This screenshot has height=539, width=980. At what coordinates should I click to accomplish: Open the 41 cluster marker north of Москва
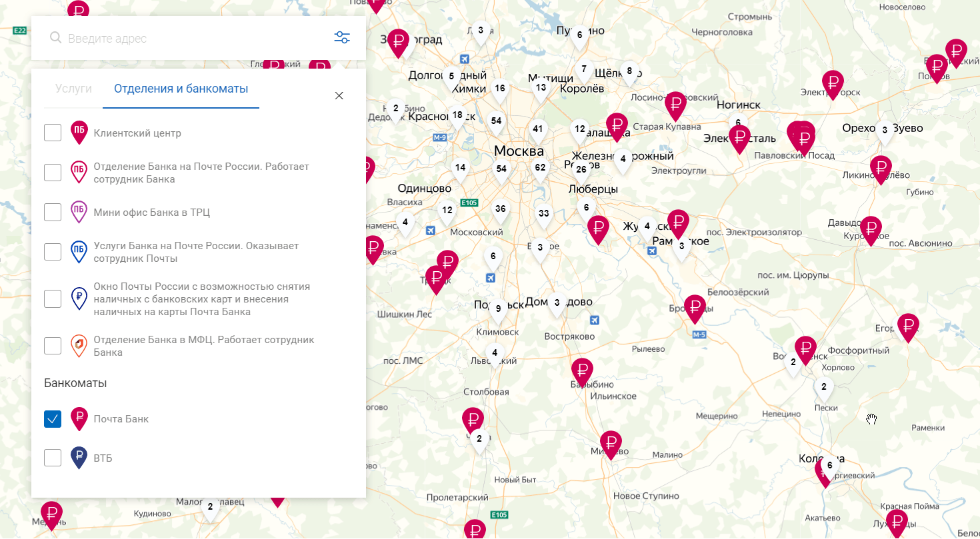click(x=538, y=131)
